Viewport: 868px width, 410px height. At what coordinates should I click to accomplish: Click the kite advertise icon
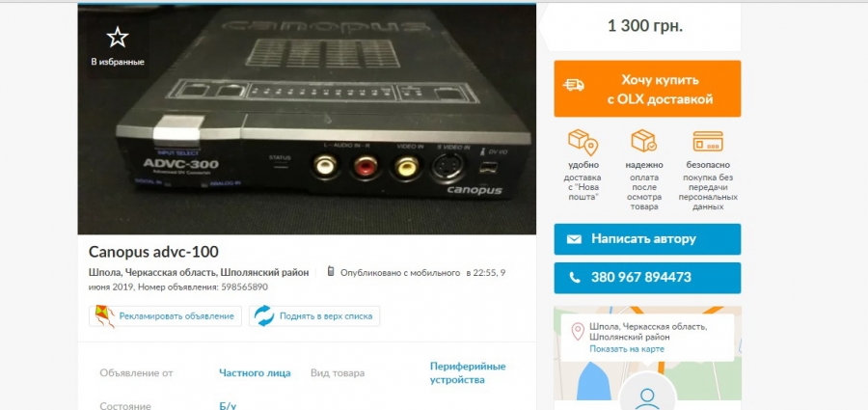pyautogui.click(x=105, y=316)
